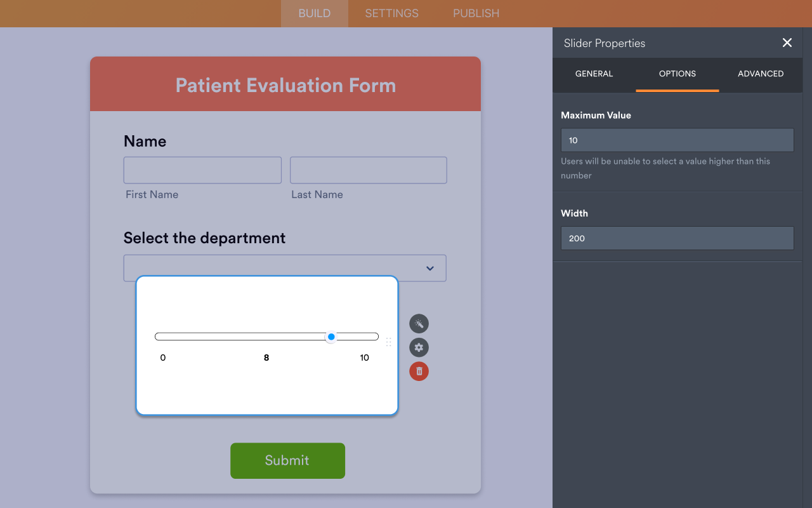Delete the slider using the trash icon

(419, 371)
